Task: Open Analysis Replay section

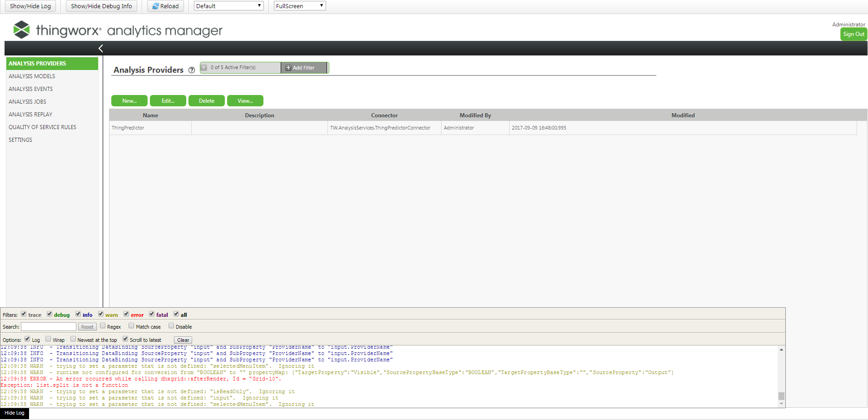Action: point(52,115)
